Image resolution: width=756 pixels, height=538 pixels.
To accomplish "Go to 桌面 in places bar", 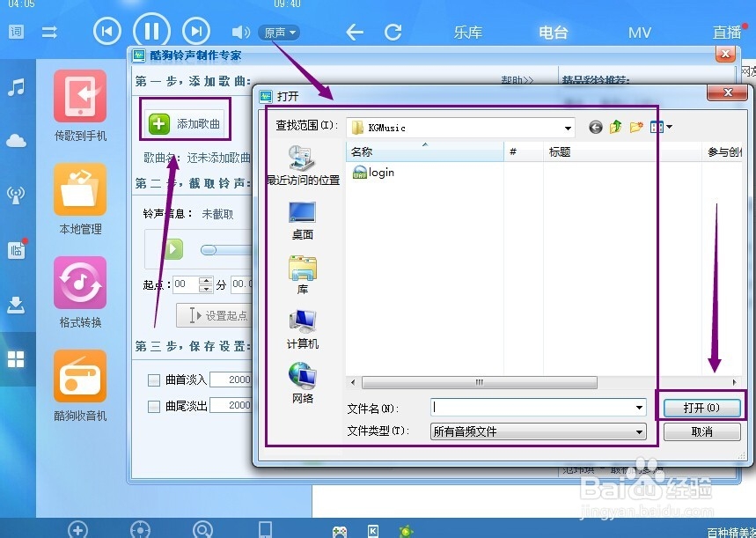I will click(302, 221).
